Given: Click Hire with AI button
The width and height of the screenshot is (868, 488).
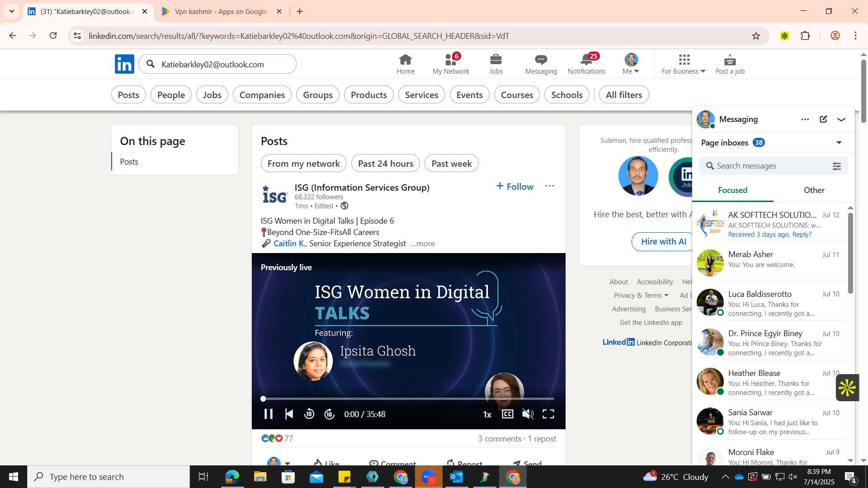Looking at the screenshot, I should [663, 242].
